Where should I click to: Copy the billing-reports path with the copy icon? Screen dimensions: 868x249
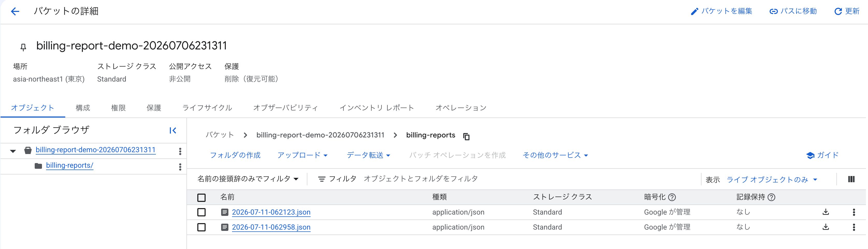466,136
